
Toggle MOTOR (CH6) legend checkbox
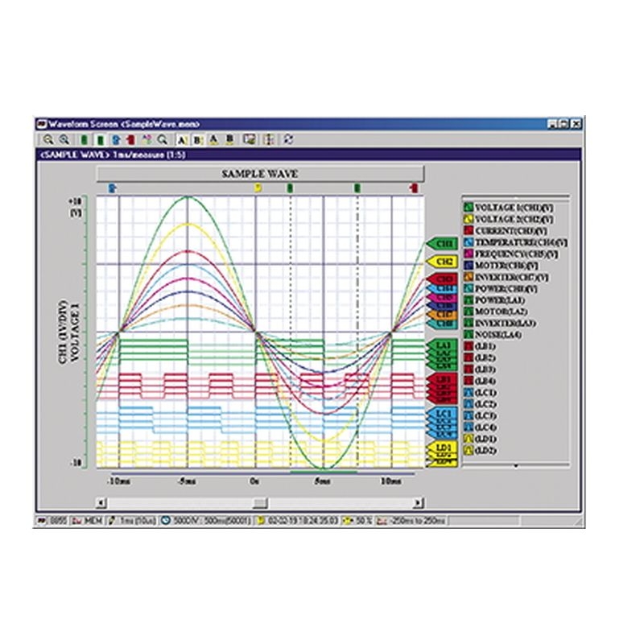(469, 266)
